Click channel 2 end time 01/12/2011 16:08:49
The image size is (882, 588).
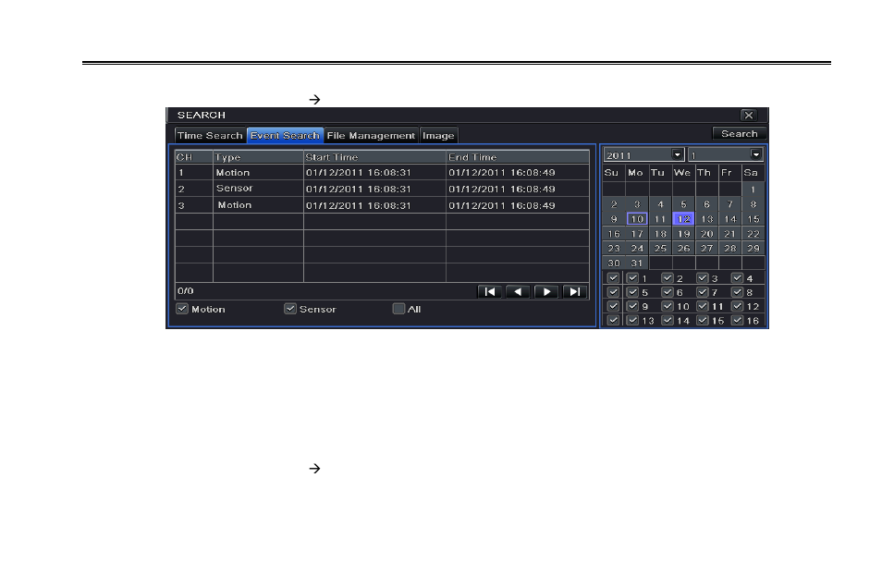(502, 189)
